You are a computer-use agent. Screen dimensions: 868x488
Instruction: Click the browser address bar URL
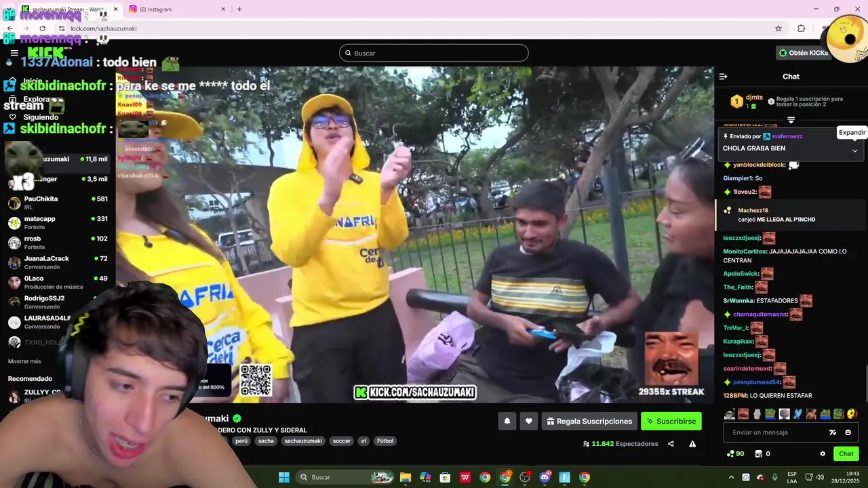104,28
